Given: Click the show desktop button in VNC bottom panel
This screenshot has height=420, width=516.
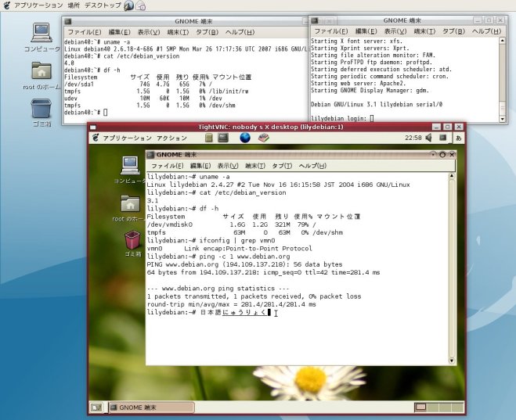Looking at the screenshot, I should pyautogui.click(x=96, y=407).
